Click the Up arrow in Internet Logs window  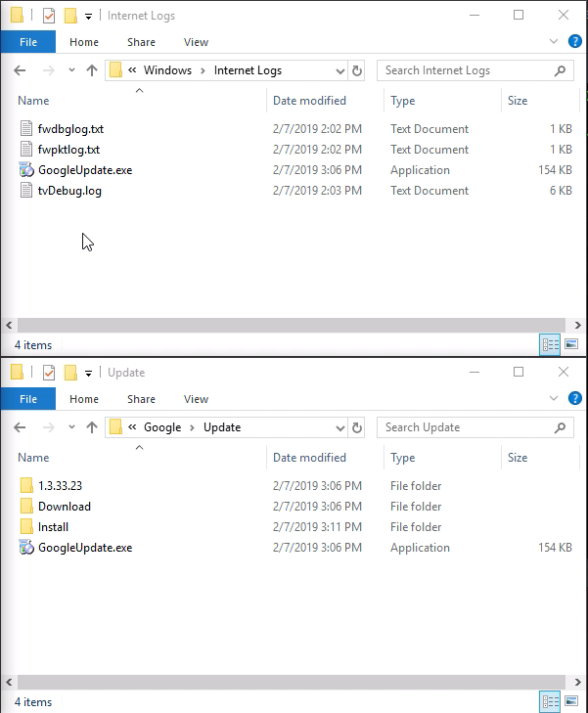point(92,70)
